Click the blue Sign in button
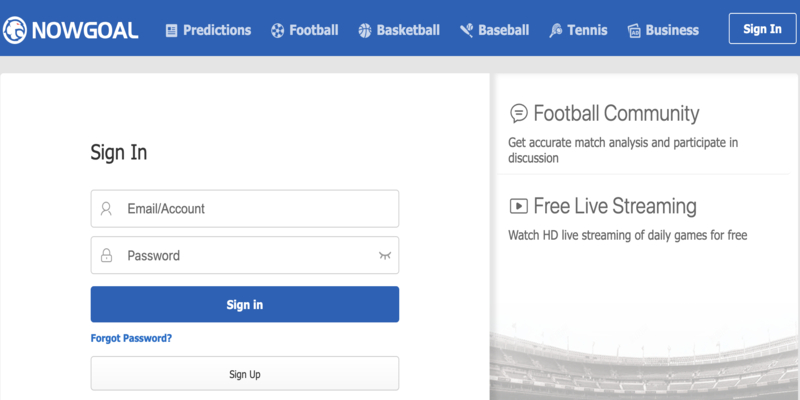Screen dimensions: 800x400 coord(245,305)
